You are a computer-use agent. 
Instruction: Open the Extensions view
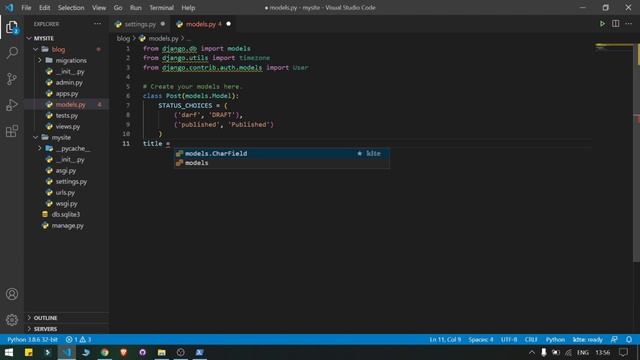tap(12, 131)
